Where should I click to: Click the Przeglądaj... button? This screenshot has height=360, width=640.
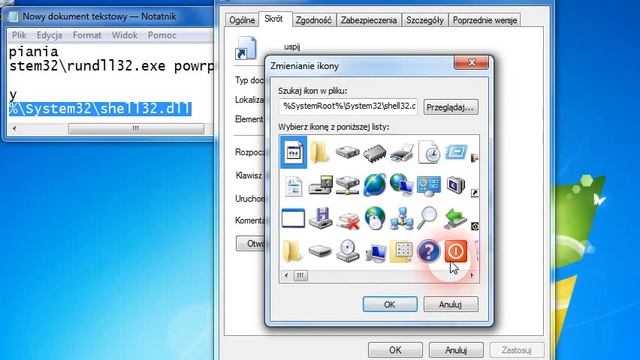(x=451, y=107)
